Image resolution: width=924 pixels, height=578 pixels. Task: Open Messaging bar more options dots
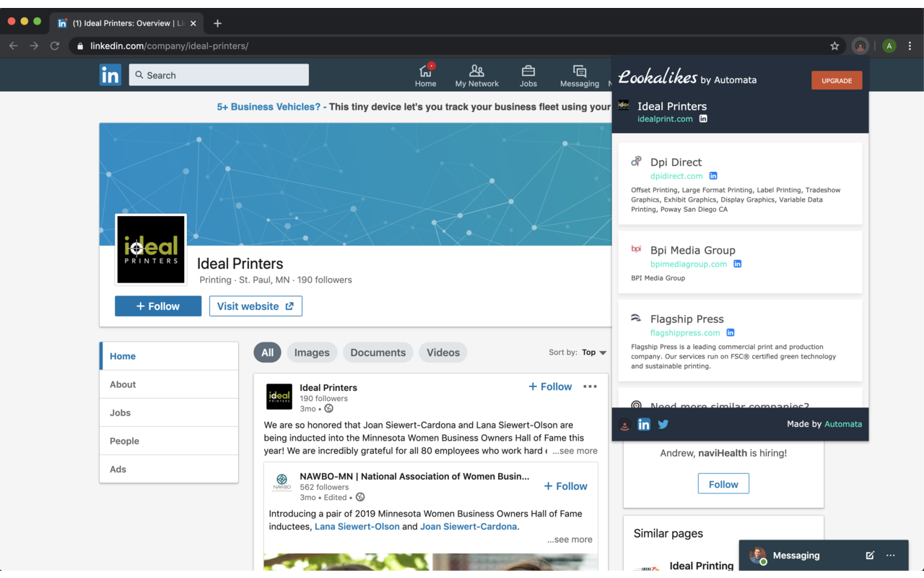point(891,555)
